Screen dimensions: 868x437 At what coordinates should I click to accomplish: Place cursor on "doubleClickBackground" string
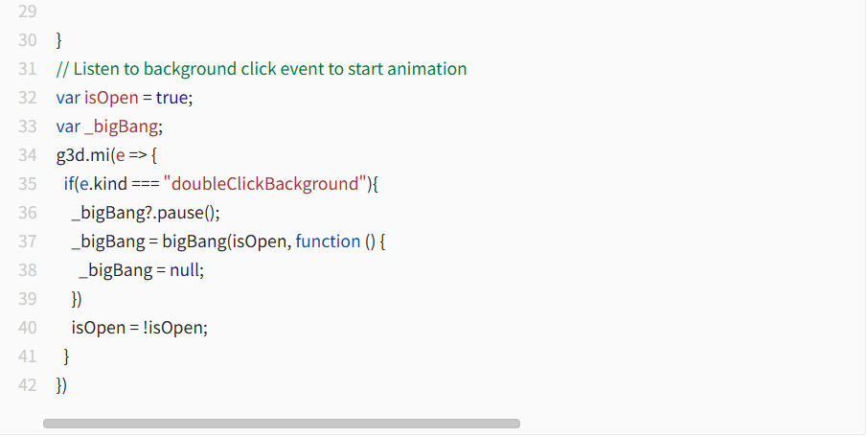265,183
